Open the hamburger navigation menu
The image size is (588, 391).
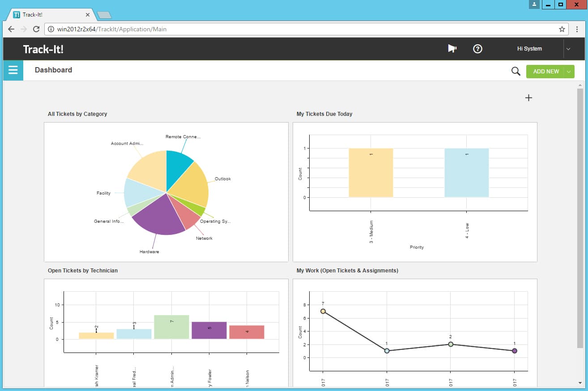pyautogui.click(x=13, y=71)
